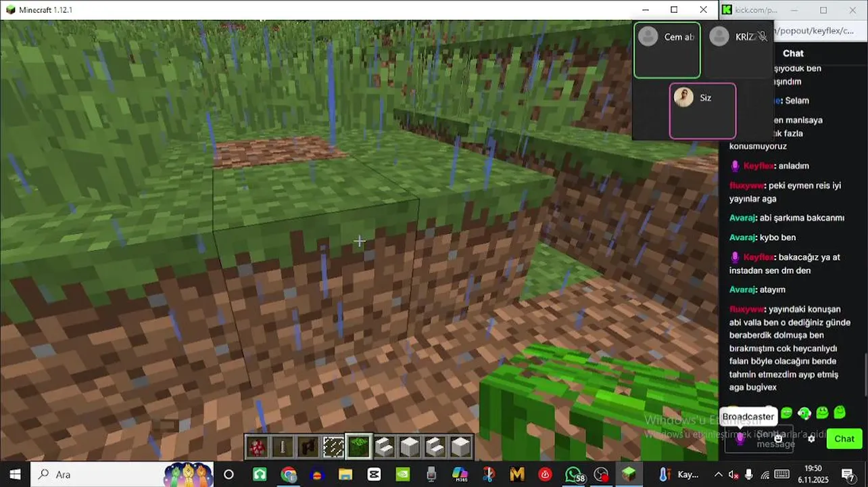This screenshot has width=868, height=487.
Task: Open the microphone app in the taskbar
Action: [x=431, y=474]
